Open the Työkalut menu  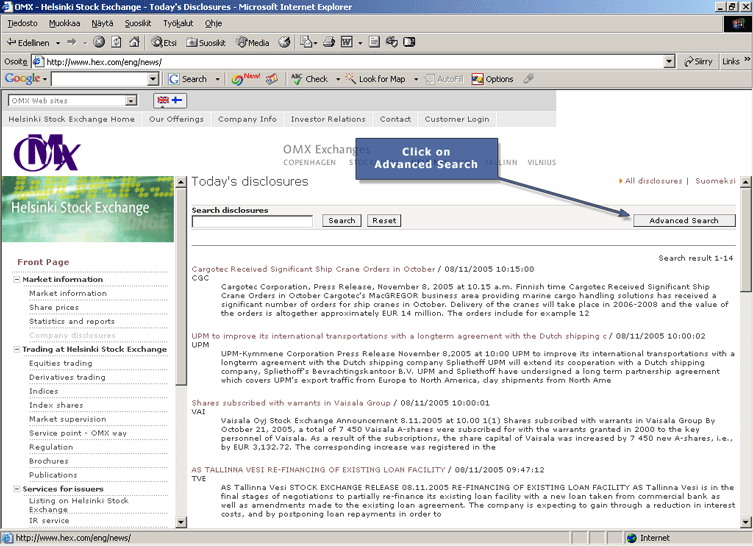[x=178, y=23]
